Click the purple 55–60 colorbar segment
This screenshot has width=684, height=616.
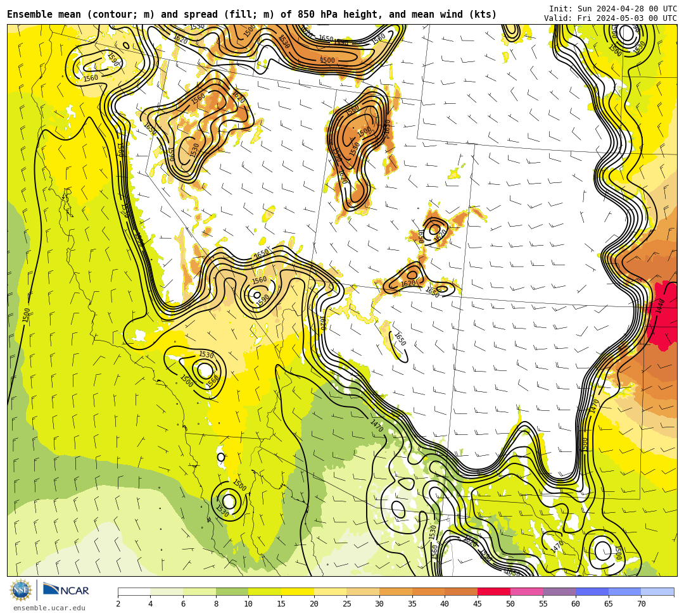(559, 591)
